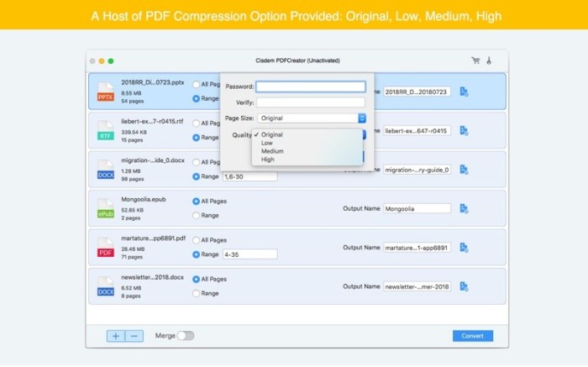588x367 pixels.
Task: Open the Page Size dropdown
Action: (x=312, y=118)
